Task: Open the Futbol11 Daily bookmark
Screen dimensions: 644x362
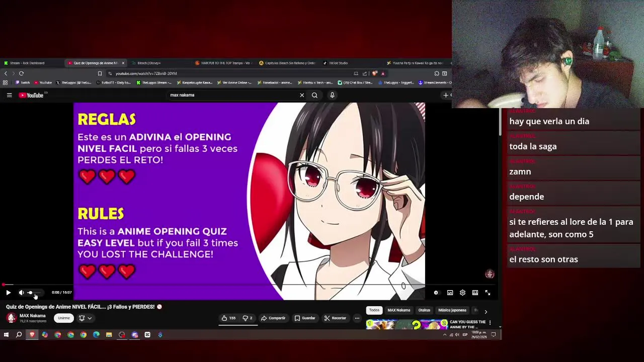Action: (x=114, y=82)
